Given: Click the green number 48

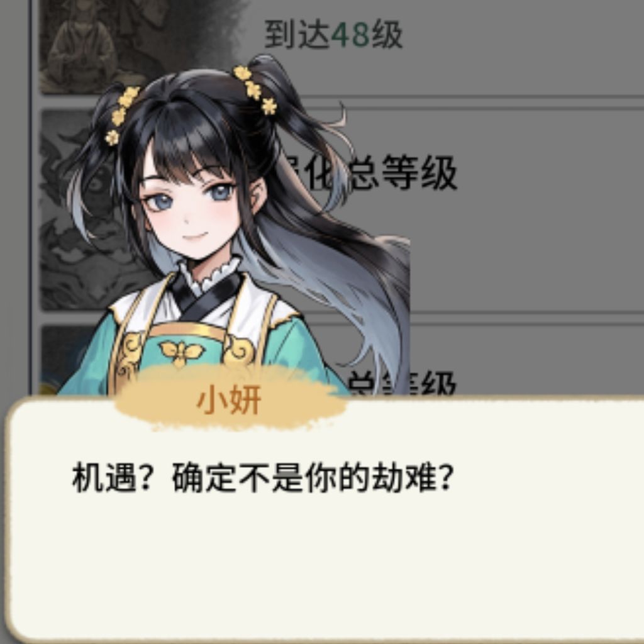Looking at the screenshot, I should pyautogui.click(x=351, y=35).
